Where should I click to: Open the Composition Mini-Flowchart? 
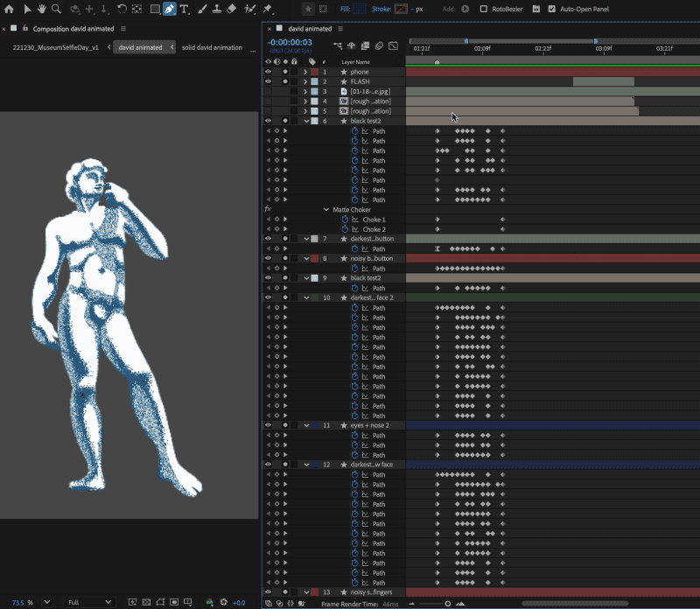[x=338, y=45]
